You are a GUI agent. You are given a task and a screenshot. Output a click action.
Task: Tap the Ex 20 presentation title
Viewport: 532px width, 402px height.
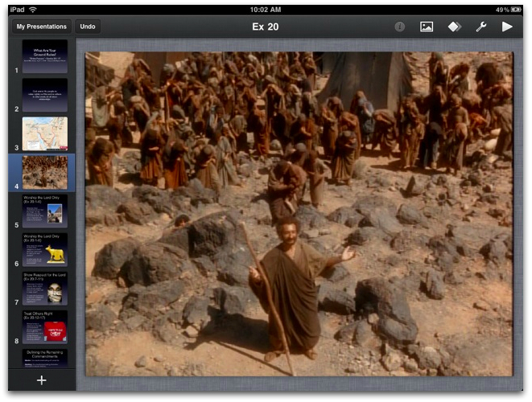[x=266, y=27]
